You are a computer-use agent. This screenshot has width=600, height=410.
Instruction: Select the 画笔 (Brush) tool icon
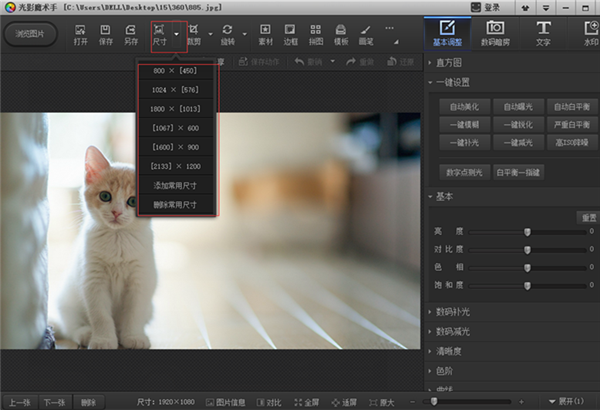[366, 33]
